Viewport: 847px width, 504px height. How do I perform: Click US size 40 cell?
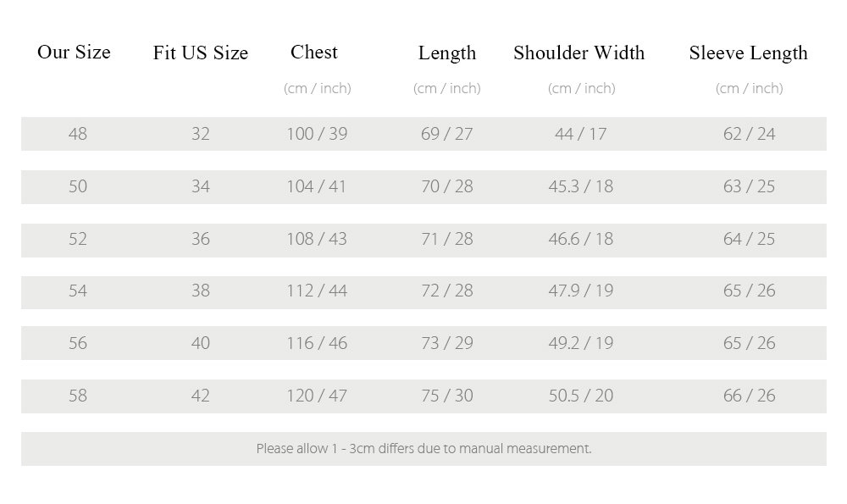click(x=201, y=343)
